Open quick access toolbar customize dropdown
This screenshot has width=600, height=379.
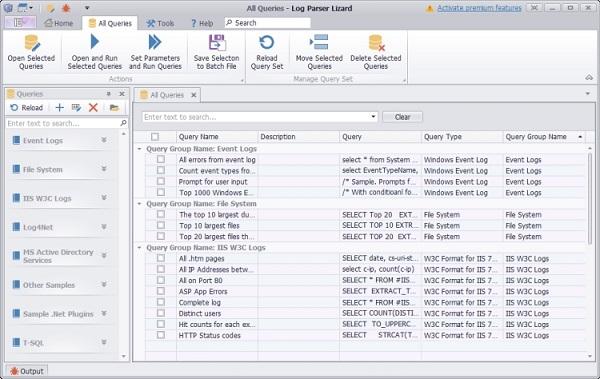click(87, 8)
